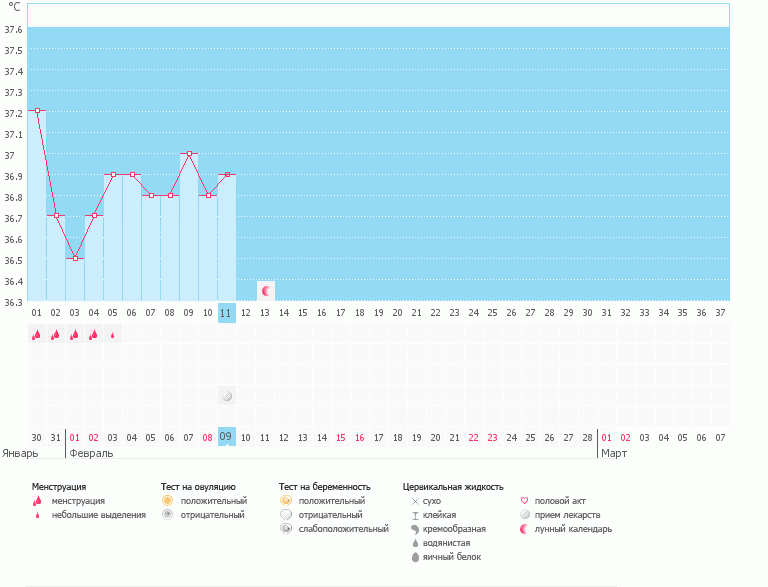Viewport: 768px width, 587px height.
Task: Select the lowest temperature point at 36.5
Action: click(x=75, y=258)
